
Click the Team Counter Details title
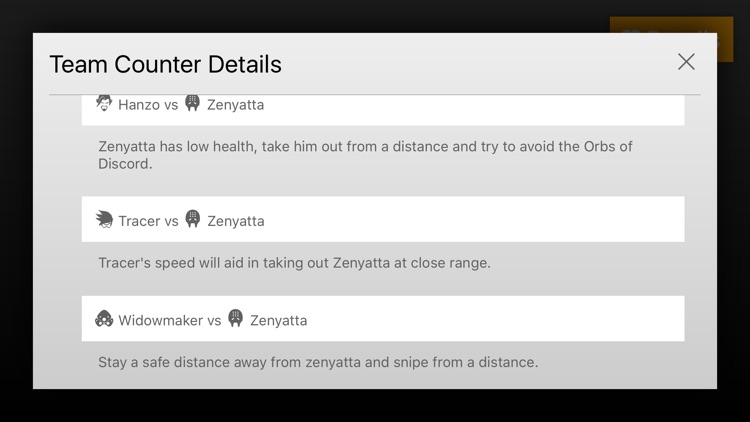coord(165,65)
